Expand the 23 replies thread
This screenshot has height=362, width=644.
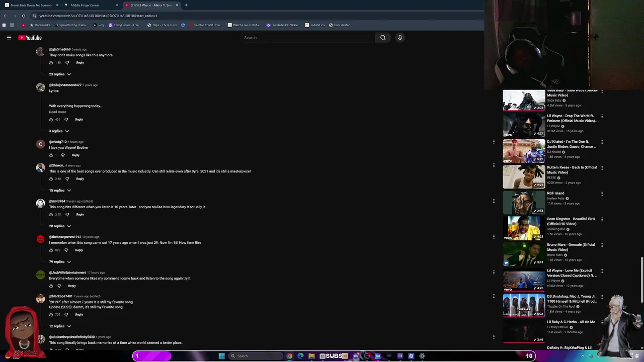60,74
